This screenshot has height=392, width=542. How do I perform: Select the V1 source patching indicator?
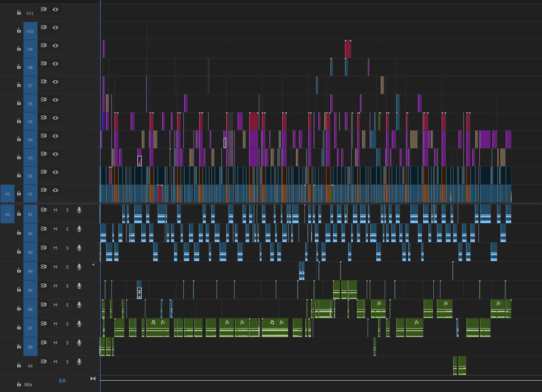click(x=7, y=194)
